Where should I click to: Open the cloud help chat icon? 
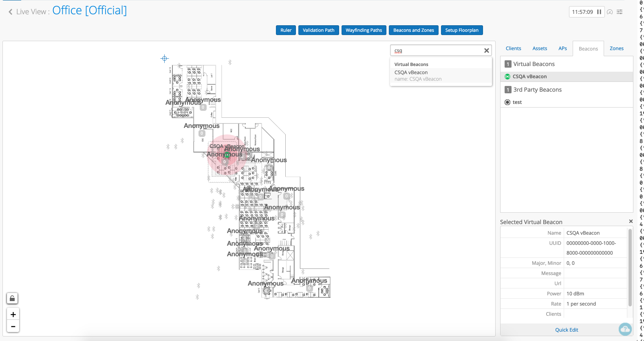625,329
